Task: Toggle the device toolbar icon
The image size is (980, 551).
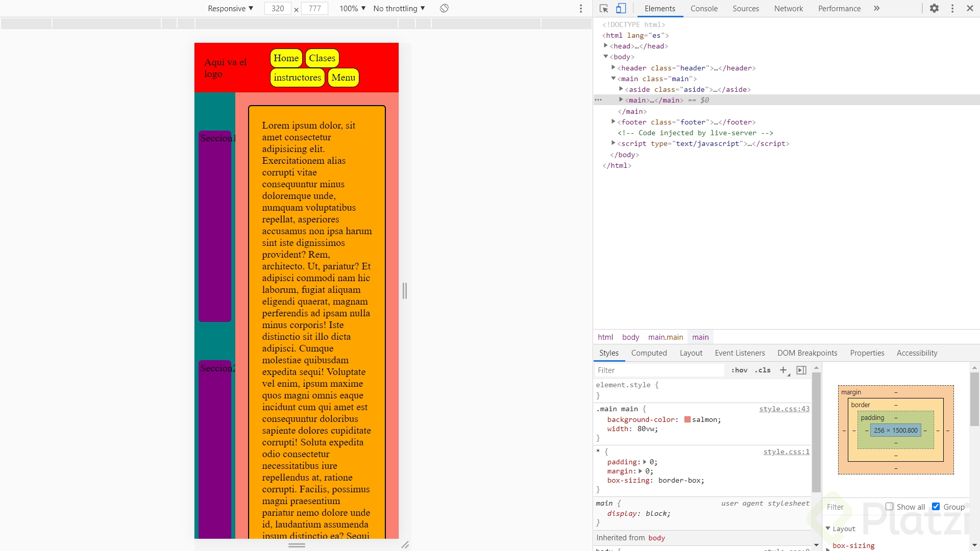Action: (x=621, y=9)
